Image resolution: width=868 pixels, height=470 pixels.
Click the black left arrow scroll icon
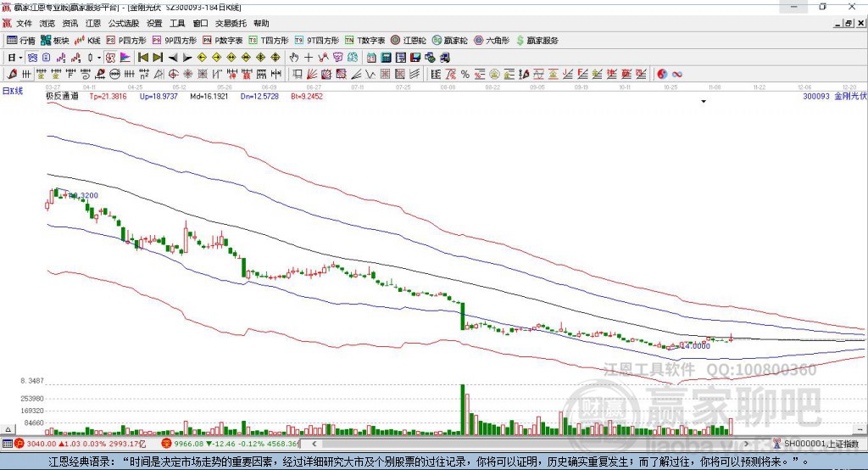pos(173,58)
